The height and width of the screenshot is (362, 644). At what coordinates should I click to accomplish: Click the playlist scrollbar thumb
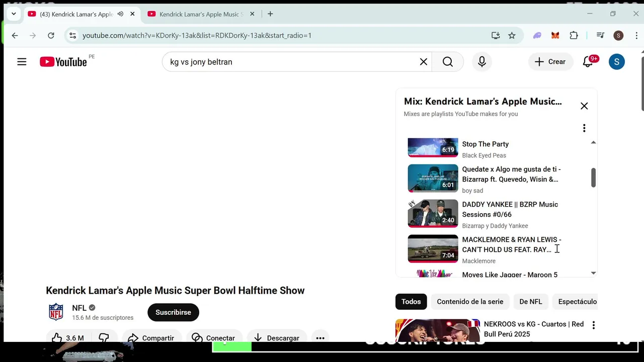pyautogui.click(x=593, y=177)
